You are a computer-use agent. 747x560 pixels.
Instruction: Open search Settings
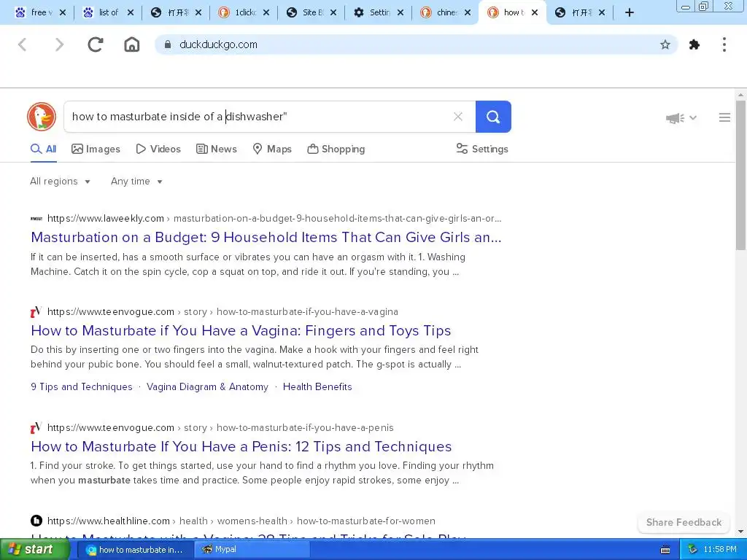click(482, 149)
